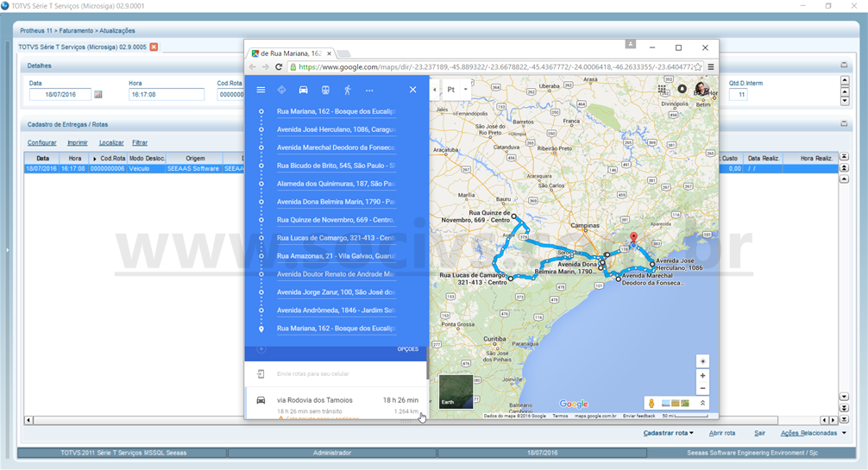Open Ações Relacionadas dropdown

pos(813,433)
